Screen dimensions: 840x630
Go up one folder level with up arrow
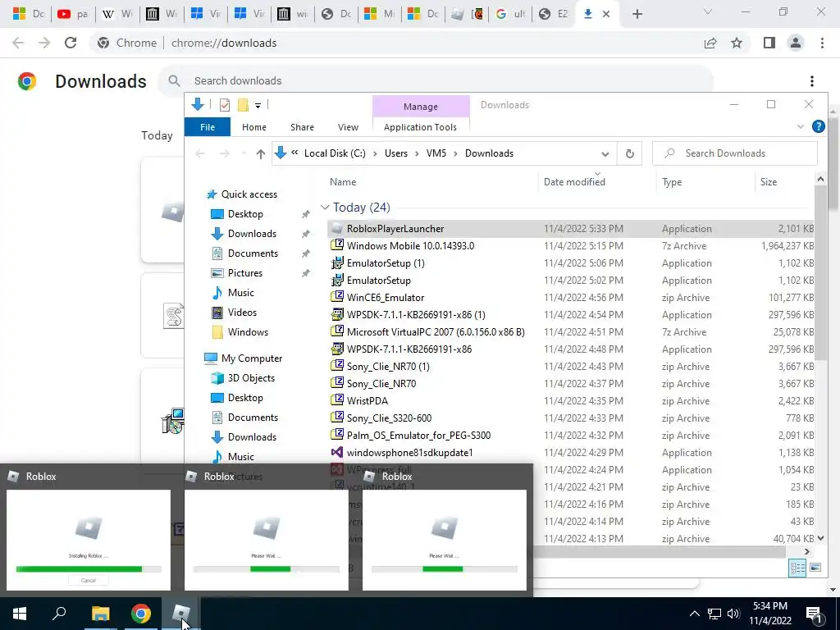coord(260,153)
